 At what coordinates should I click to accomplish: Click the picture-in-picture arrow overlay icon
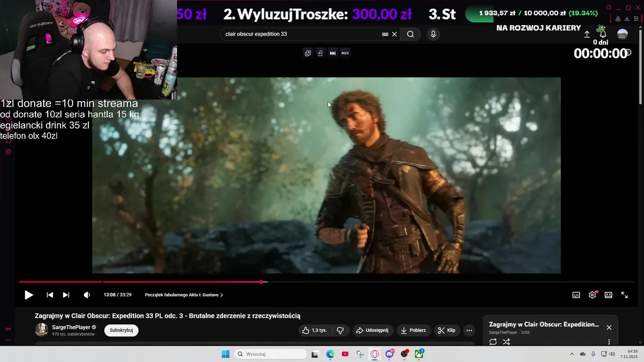pyautogui.click(x=319, y=53)
